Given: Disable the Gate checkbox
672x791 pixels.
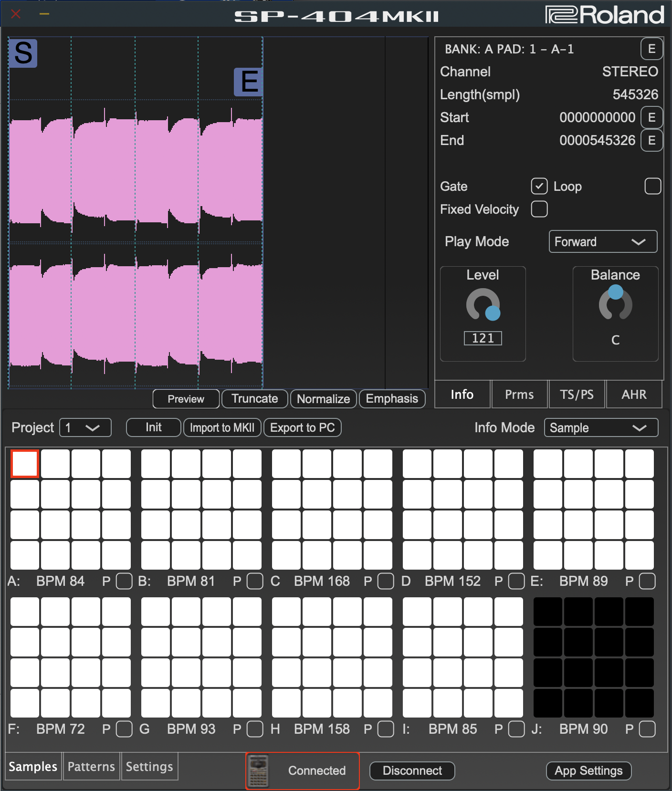Looking at the screenshot, I should click(x=539, y=186).
